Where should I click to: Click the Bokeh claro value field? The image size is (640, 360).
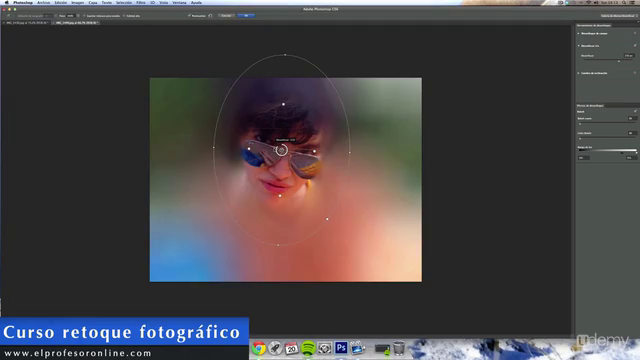(632, 118)
